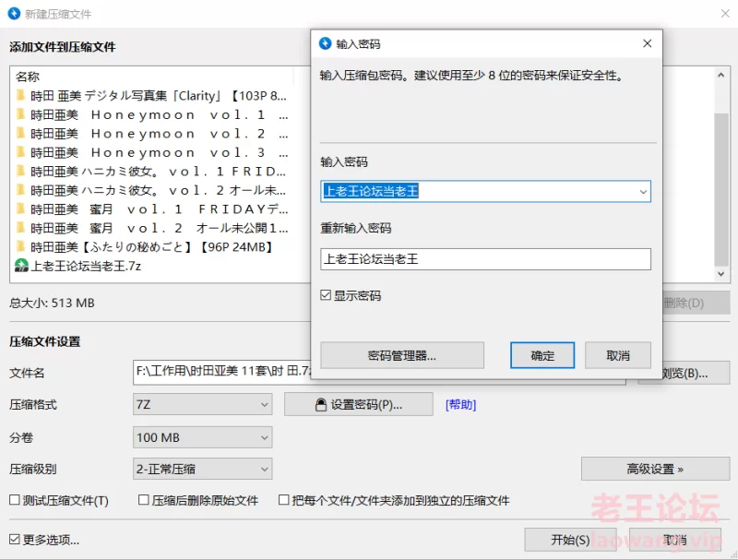Viewport: 738px width, 560px height.
Task: Click the folder icon of the Clarity 103P entry
Action: pos(20,96)
